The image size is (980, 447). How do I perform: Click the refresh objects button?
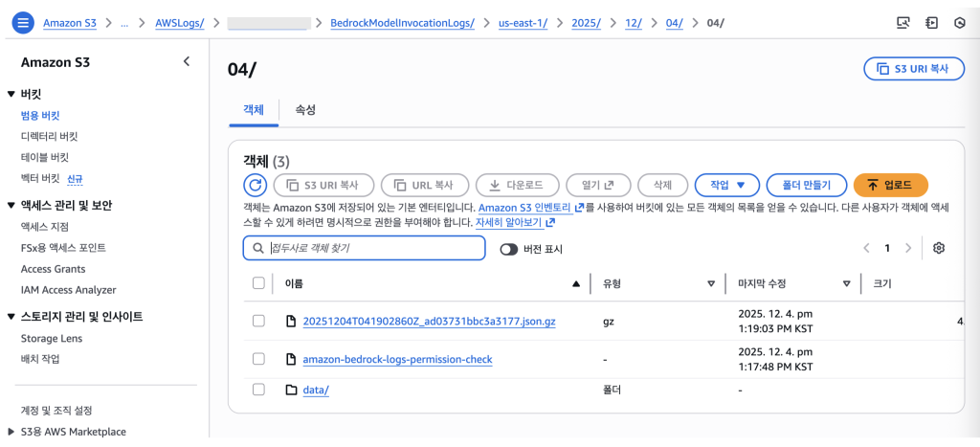point(255,185)
